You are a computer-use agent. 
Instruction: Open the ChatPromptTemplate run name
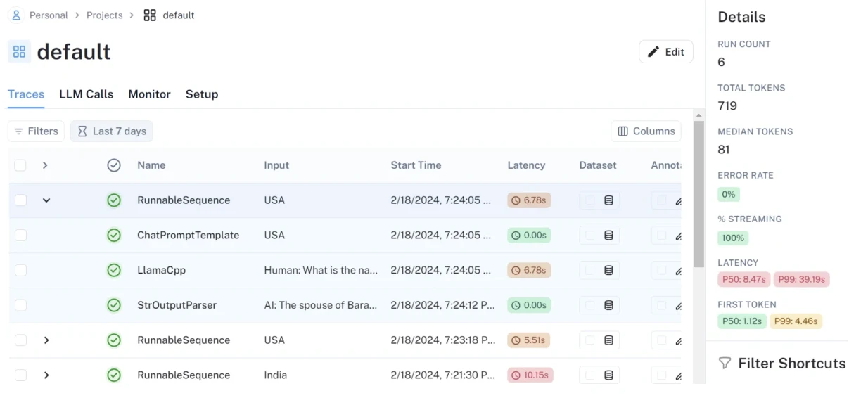[x=188, y=236]
